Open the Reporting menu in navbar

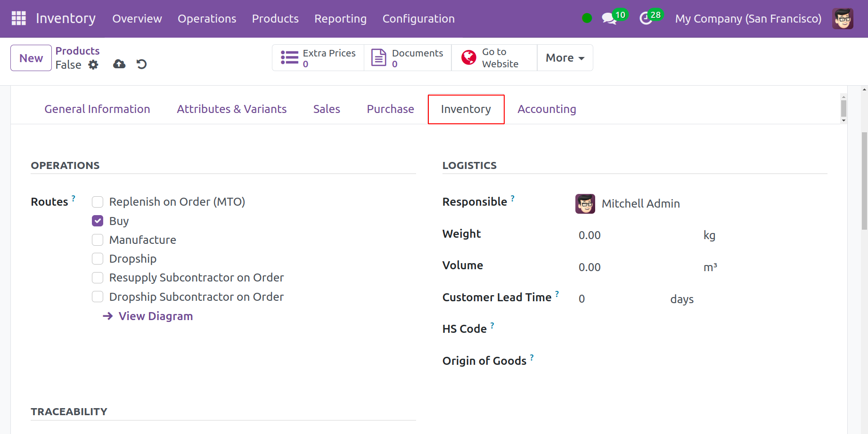(x=340, y=19)
